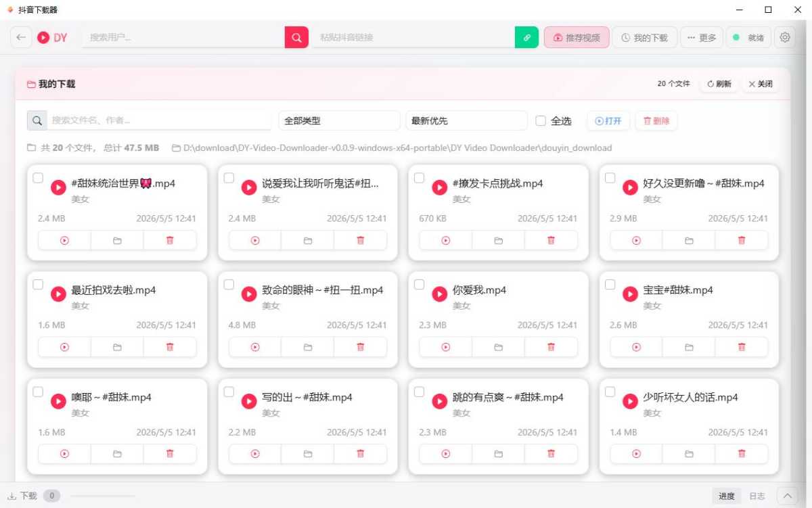
Task: Click the 写的出～#甜妹.mp4 file name
Action: point(307,397)
